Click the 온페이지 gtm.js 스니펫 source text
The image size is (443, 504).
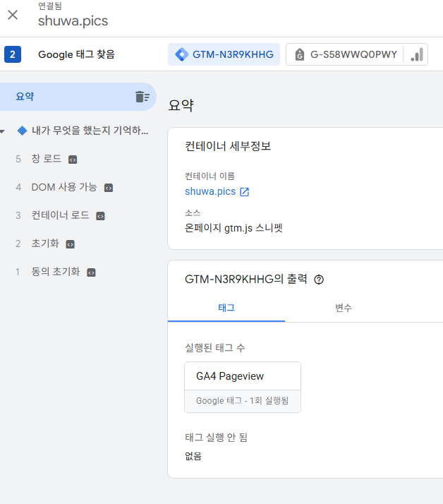pos(233,228)
